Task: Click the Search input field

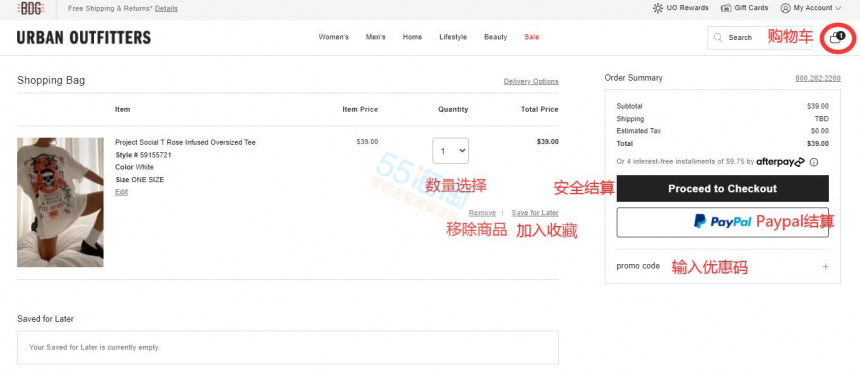Action: point(760,38)
